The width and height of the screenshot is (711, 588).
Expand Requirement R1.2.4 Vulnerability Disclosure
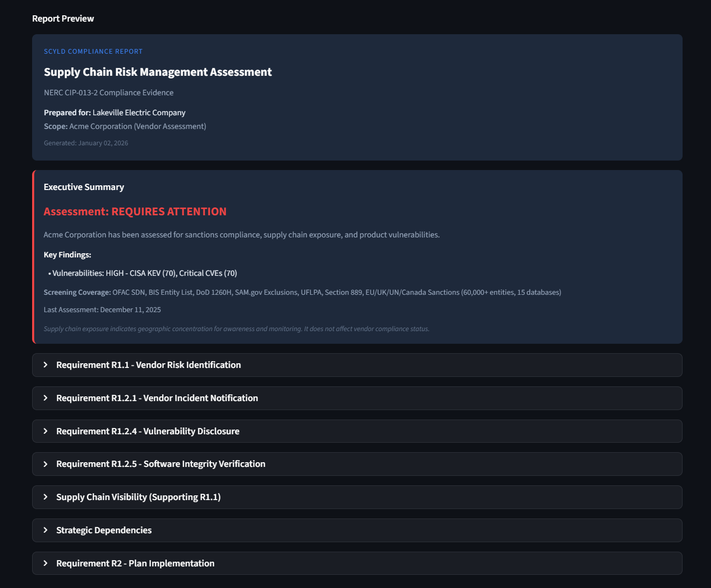pyautogui.click(x=357, y=431)
